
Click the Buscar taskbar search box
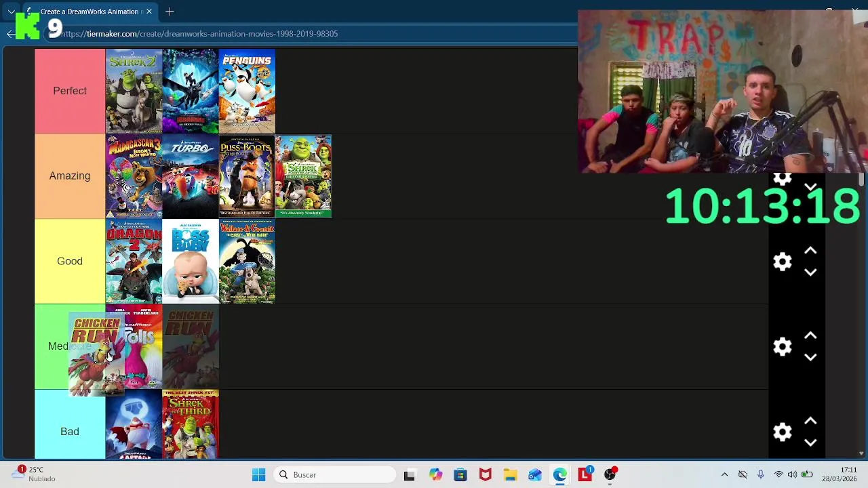pos(334,475)
